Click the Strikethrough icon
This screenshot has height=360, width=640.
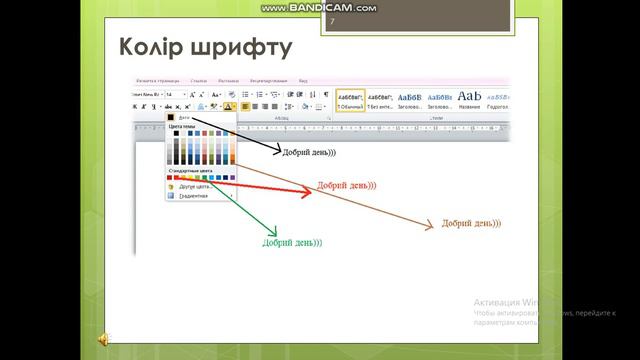[x=168, y=107]
